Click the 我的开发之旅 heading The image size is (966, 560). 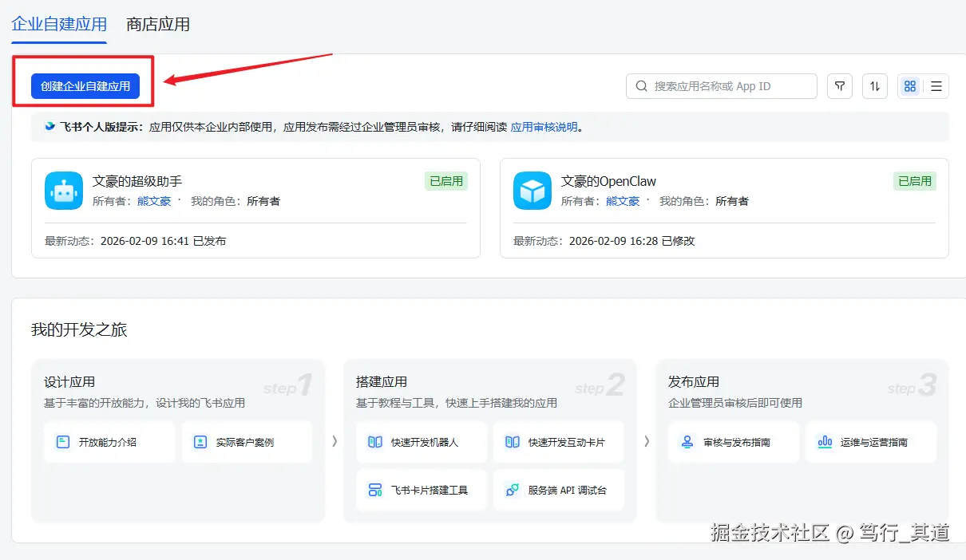point(79,329)
